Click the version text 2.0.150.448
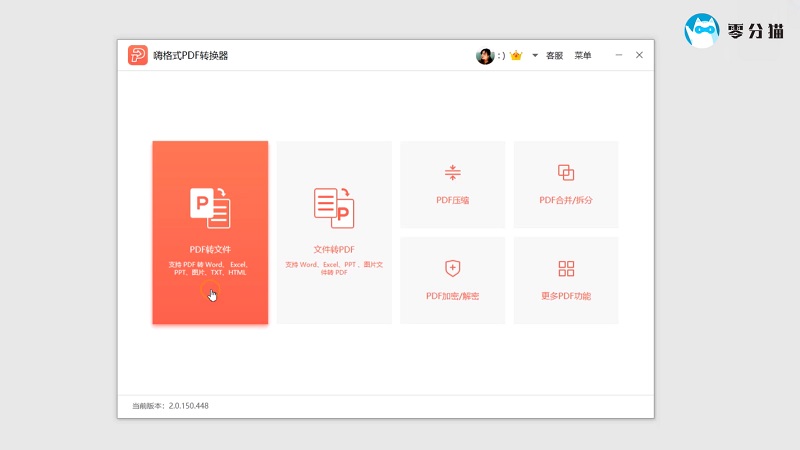The height and width of the screenshot is (450, 800). pos(188,406)
